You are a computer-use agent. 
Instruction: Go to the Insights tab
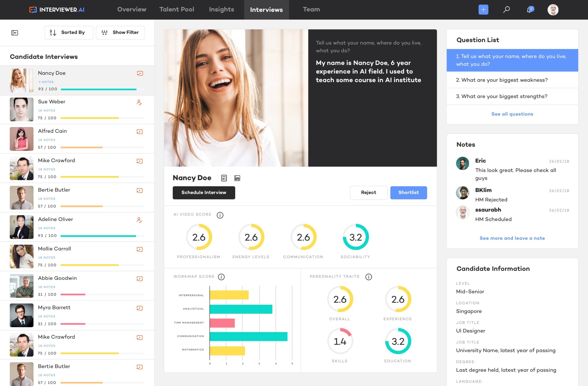pos(221,9)
